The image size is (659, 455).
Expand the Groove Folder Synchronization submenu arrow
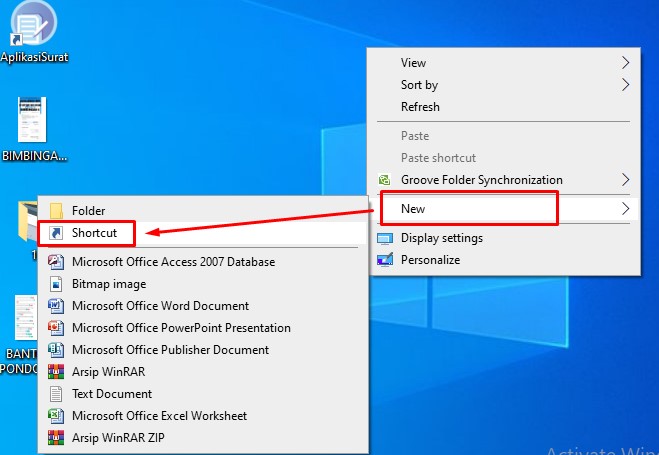coord(625,180)
